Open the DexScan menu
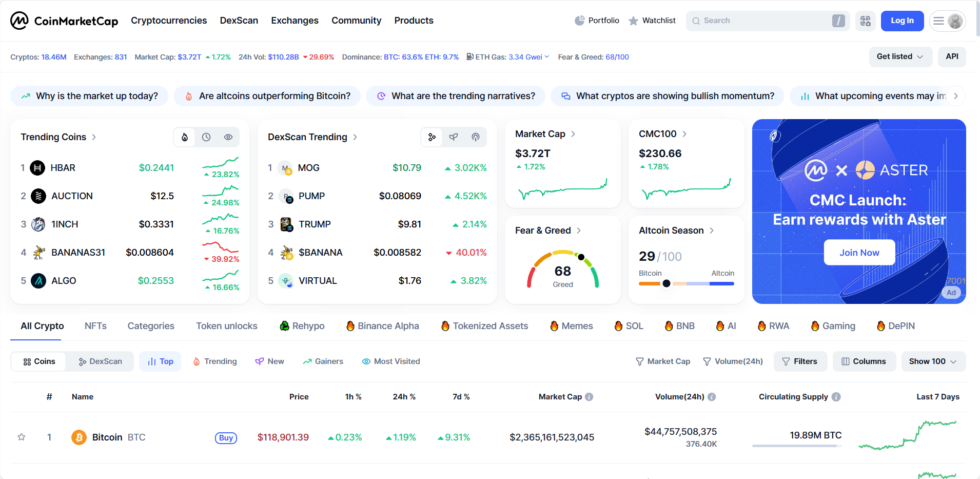980x479 pixels. tap(239, 21)
